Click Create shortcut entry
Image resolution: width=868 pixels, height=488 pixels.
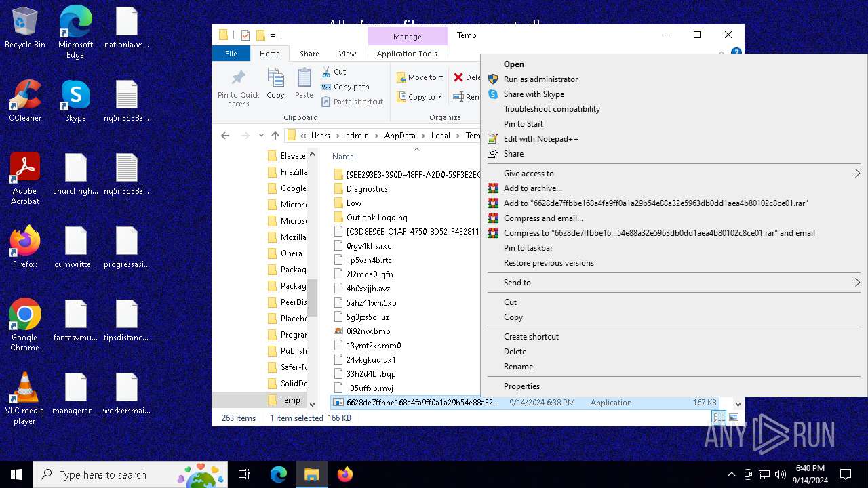pos(531,337)
